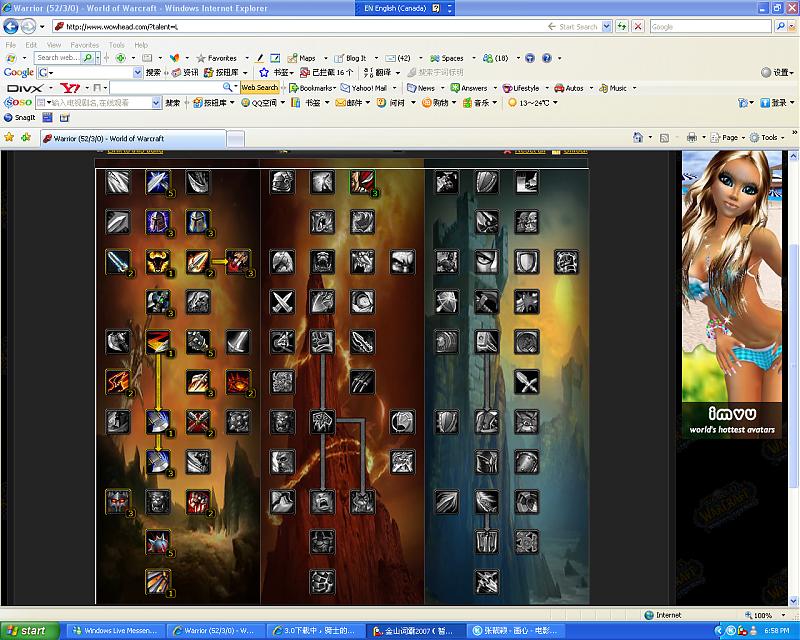Pick the blue sword talent showing rank 2
800x640 pixels.
tap(118, 262)
